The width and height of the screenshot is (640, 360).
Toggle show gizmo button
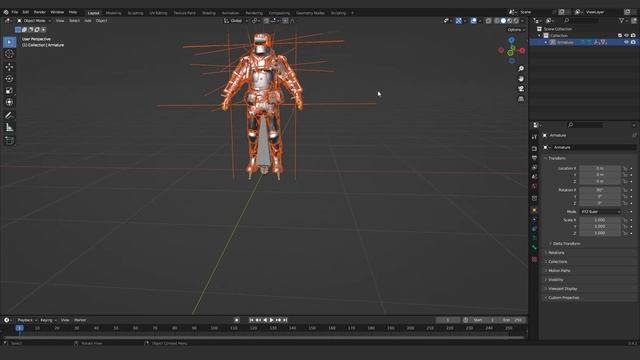click(x=459, y=21)
